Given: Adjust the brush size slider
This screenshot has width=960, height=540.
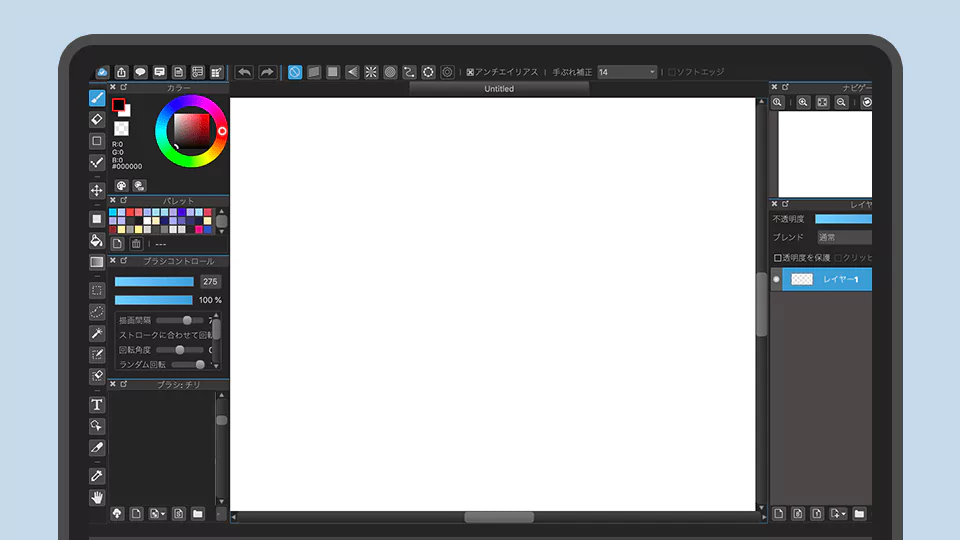Looking at the screenshot, I should click(154, 282).
